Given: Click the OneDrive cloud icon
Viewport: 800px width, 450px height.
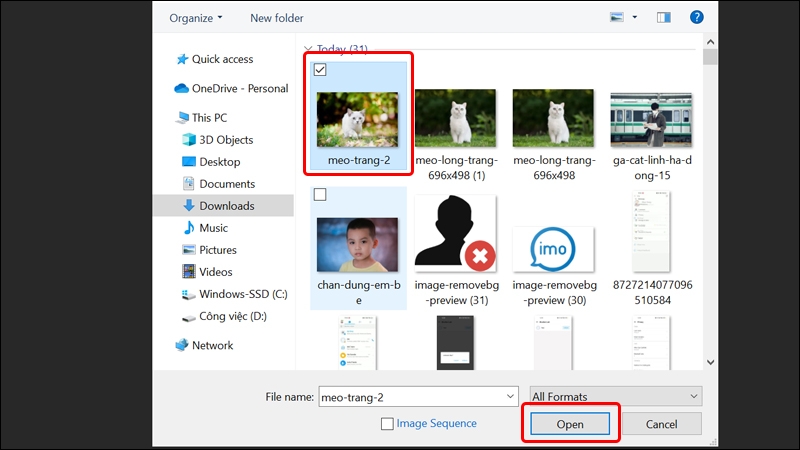Looking at the screenshot, I should [181, 88].
